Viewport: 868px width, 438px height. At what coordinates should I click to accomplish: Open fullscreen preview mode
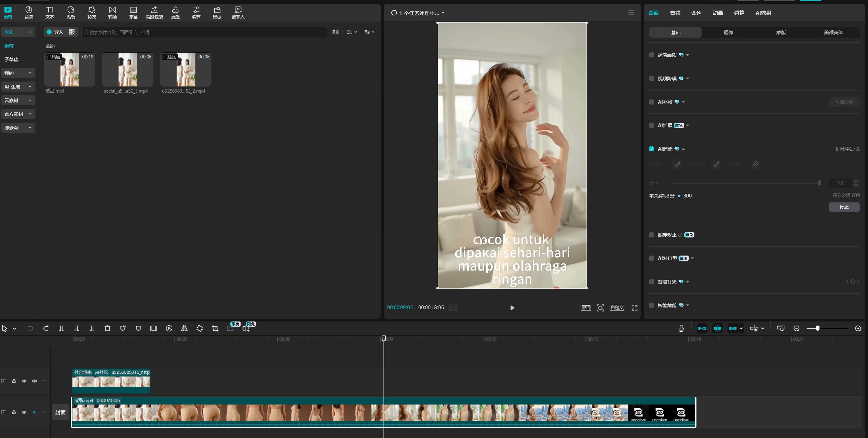[635, 308]
